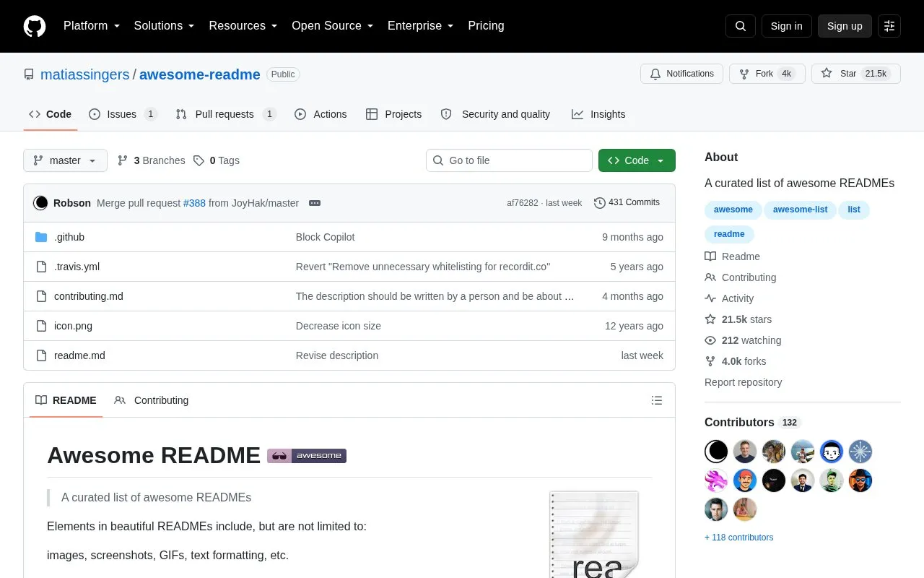Open commit message 'Block Copilot'
Screen dimensions: 924x578
[326, 237]
